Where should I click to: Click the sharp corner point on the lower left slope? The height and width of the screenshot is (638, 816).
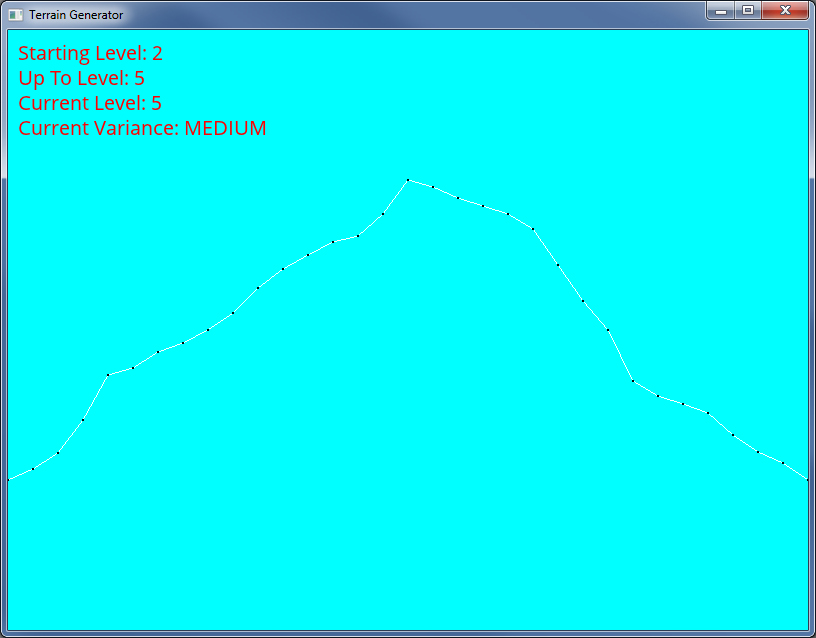pyautogui.click(x=108, y=375)
